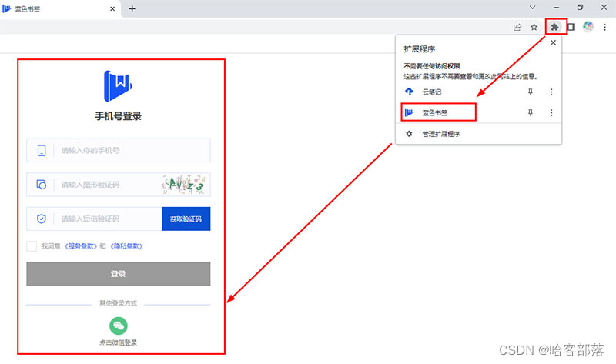616x364 pixels.
Task: Select 云笔记 extension in the list
Action: tap(460, 92)
